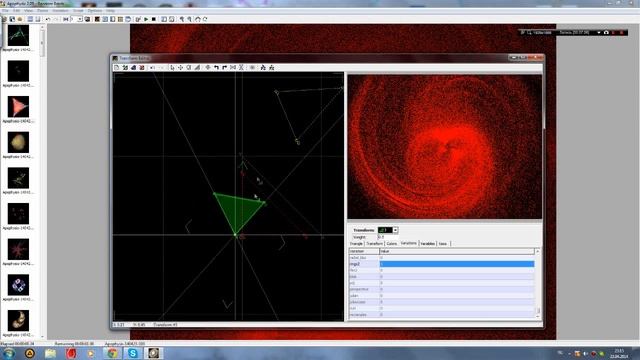
Task: Open the File menu
Action: pos(5,11)
